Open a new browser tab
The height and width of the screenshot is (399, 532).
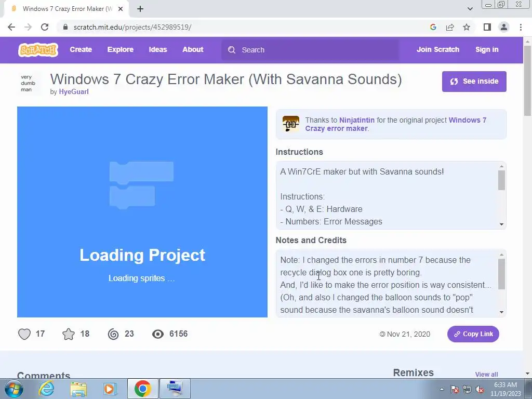point(140,9)
